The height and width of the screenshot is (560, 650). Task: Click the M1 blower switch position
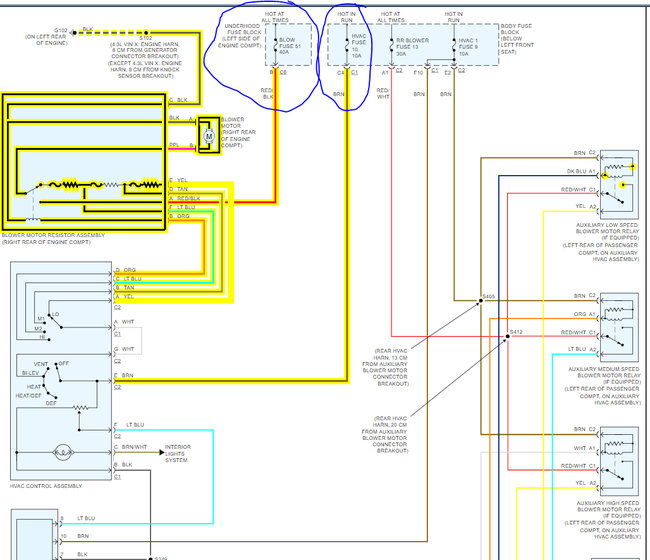point(41,319)
